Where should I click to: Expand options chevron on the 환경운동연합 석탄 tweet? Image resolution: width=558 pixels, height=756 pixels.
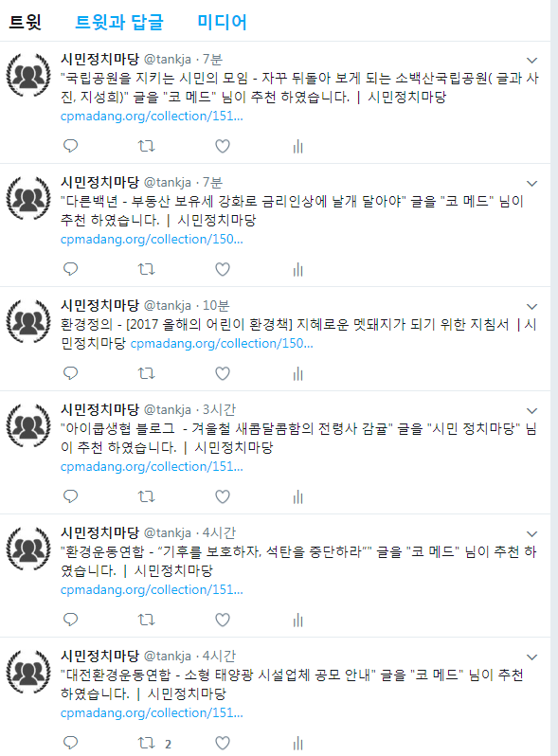(x=532, y=533)
